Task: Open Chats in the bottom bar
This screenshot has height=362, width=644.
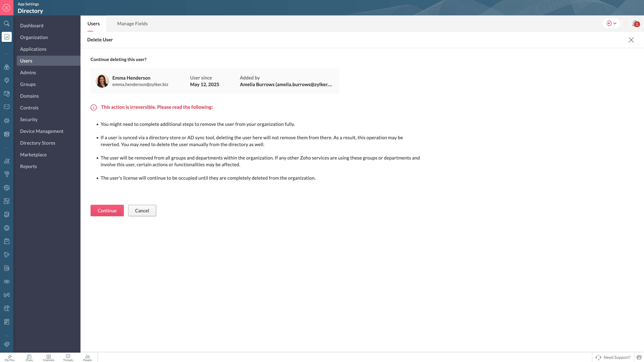Action: click(29, 358)
